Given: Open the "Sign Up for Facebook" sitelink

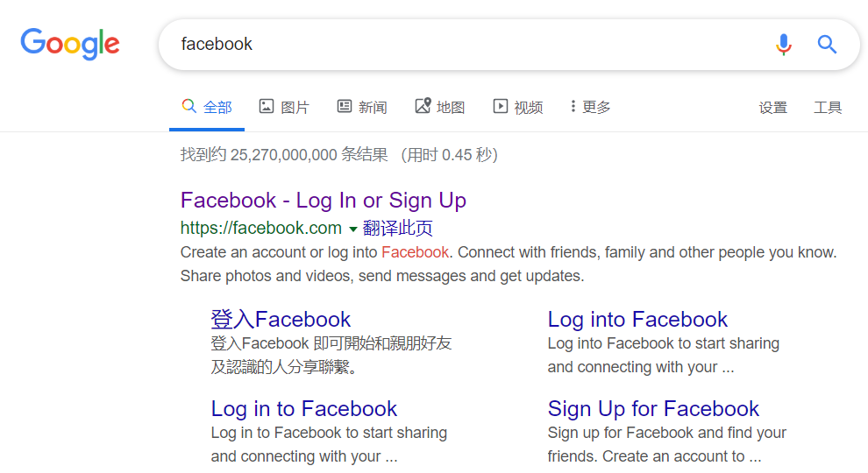Looking at the screenshot, I should tap(653, 408).
